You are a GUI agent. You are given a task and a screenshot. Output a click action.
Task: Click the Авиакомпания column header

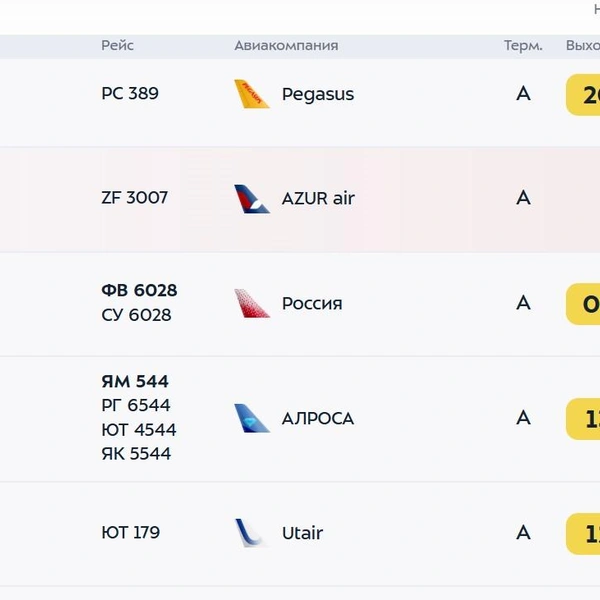(286, 46)
